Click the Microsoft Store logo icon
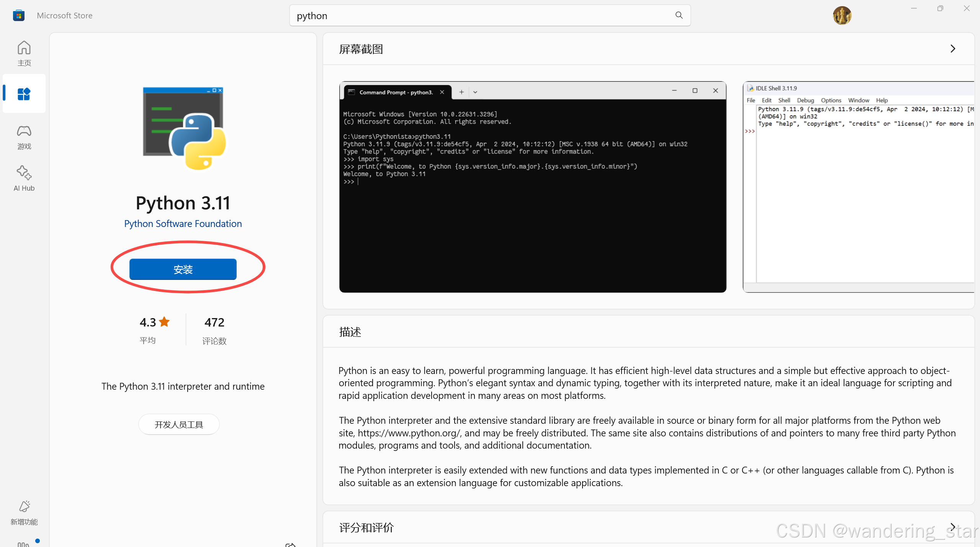Screen dimensions: 980x547 point(18,16)
